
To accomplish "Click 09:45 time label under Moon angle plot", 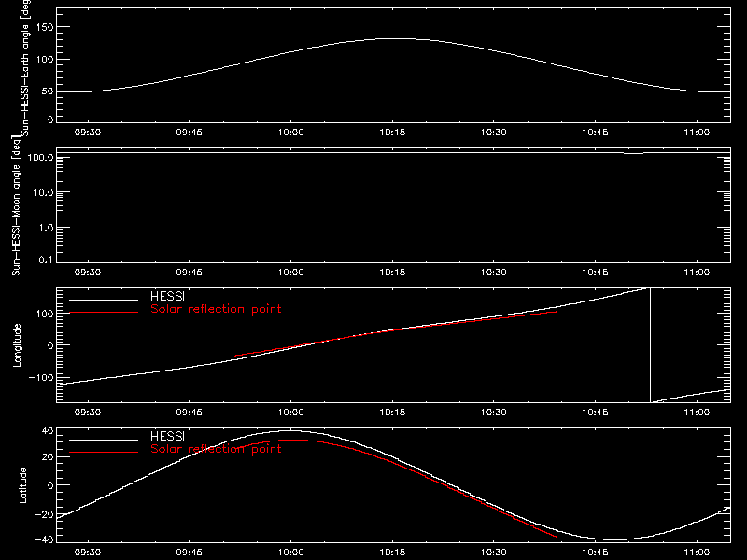I will (x=190, y=273).
